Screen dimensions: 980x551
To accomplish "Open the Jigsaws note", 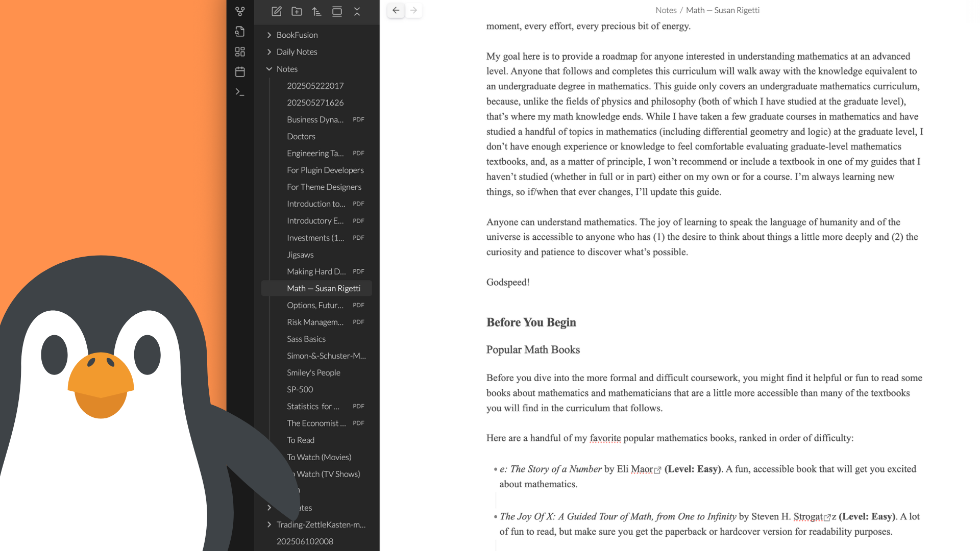I will point(300,255).
